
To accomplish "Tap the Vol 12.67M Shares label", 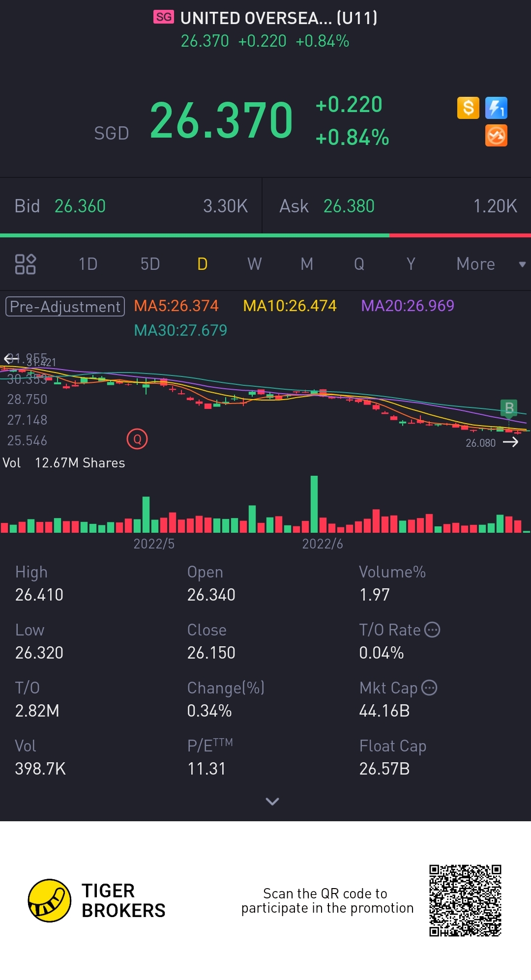I will click(x=64, y=463).
